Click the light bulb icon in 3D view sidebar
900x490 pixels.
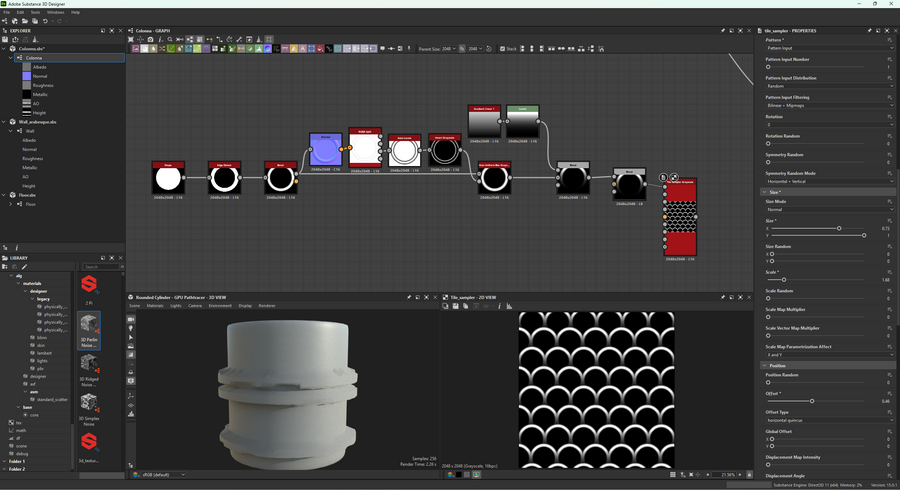(131, 328)
